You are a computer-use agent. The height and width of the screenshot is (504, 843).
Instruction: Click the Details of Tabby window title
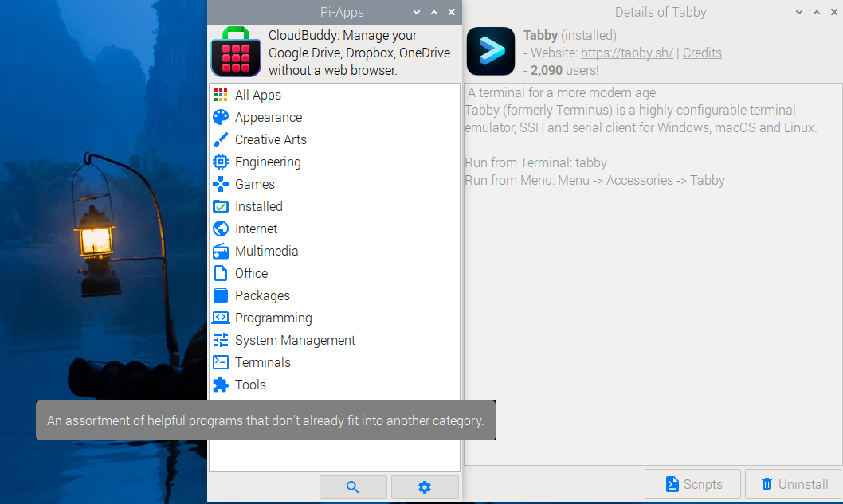[x=661, y=13]
